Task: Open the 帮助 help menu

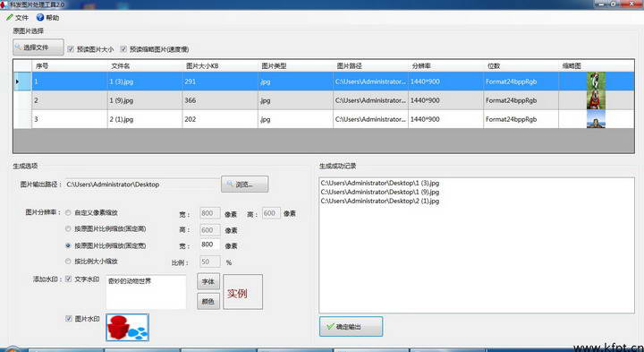Action: point(47,18)
